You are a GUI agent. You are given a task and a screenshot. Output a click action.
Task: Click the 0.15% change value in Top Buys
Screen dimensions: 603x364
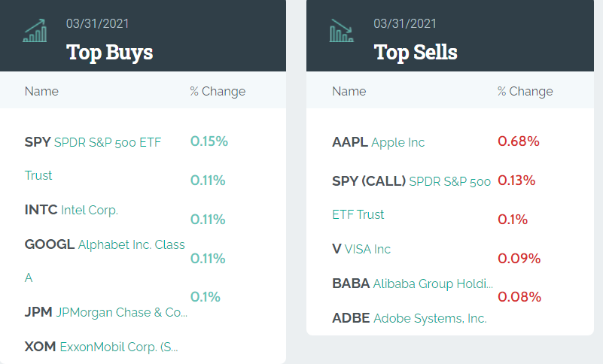(209, 141)
